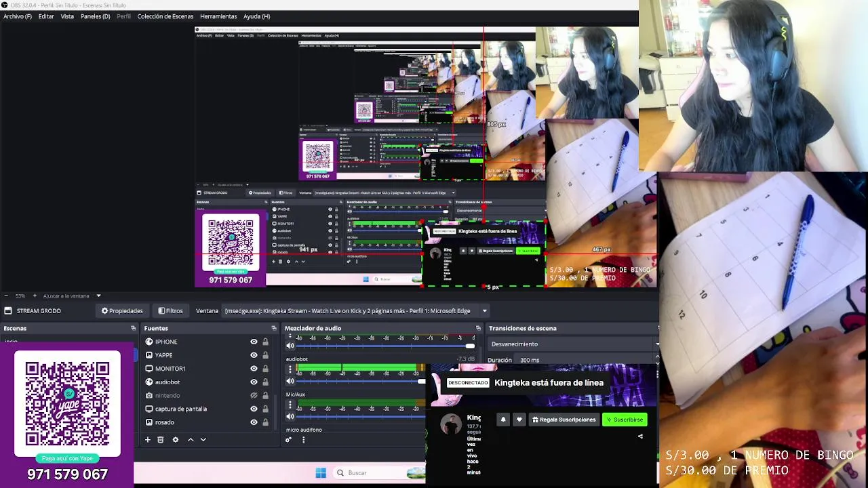
Task: Open the audio mixer three-dot menu
Action: 303,440
